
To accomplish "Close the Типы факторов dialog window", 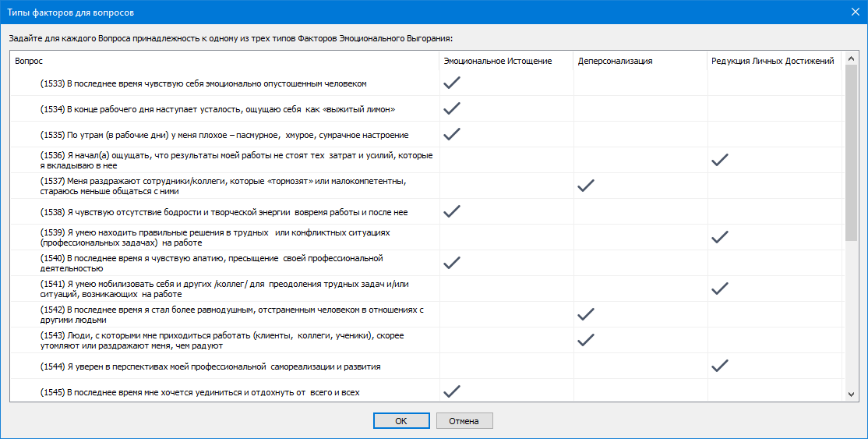I will pyautogui.click(x=855, y=11).
